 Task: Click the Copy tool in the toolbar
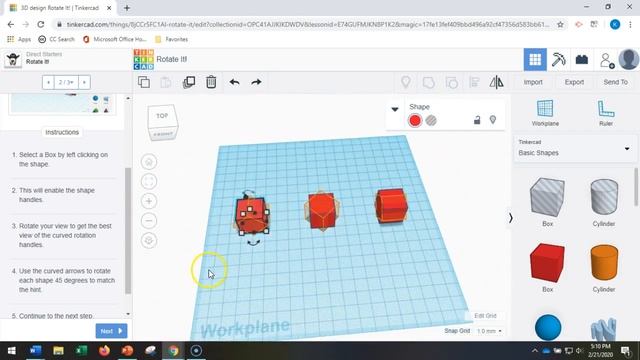(144, 82)
